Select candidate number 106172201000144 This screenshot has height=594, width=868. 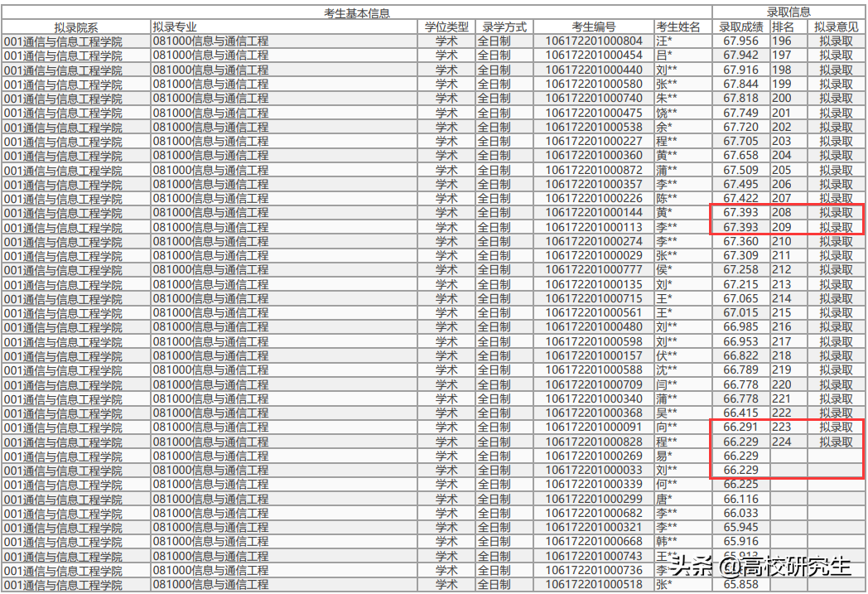click(x=594, y=213)
